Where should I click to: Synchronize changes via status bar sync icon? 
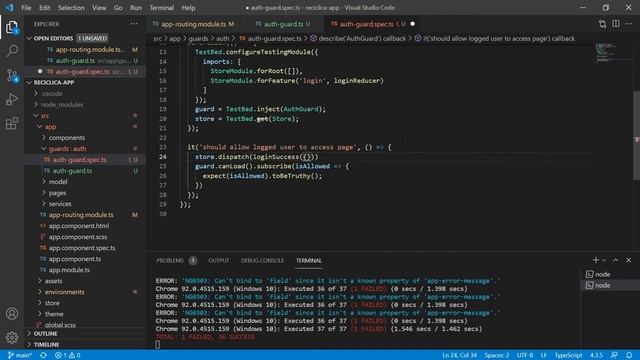pyautogui.click(x=43, y=355)
